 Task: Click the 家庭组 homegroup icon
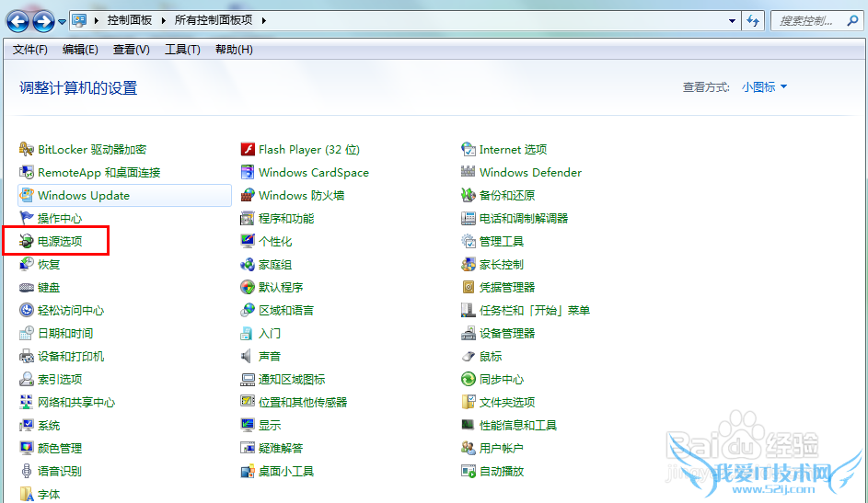(x=248, y=264)
